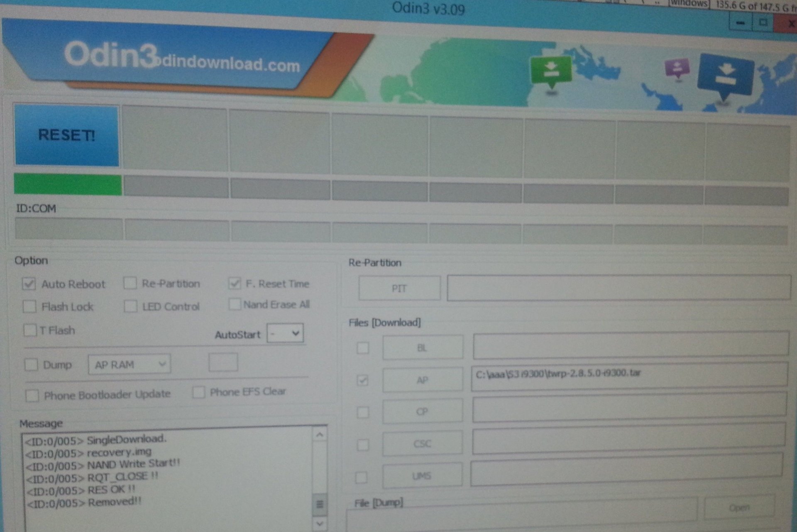Uncheck F. Reset Time option
The height and width of the screenshot is (532, 797).
pos(235,283)
